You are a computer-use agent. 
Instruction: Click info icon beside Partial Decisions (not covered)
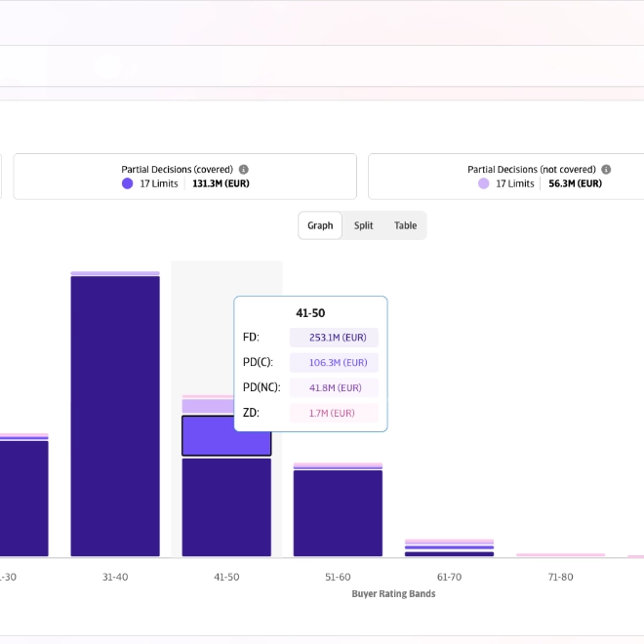coord(606,169)
